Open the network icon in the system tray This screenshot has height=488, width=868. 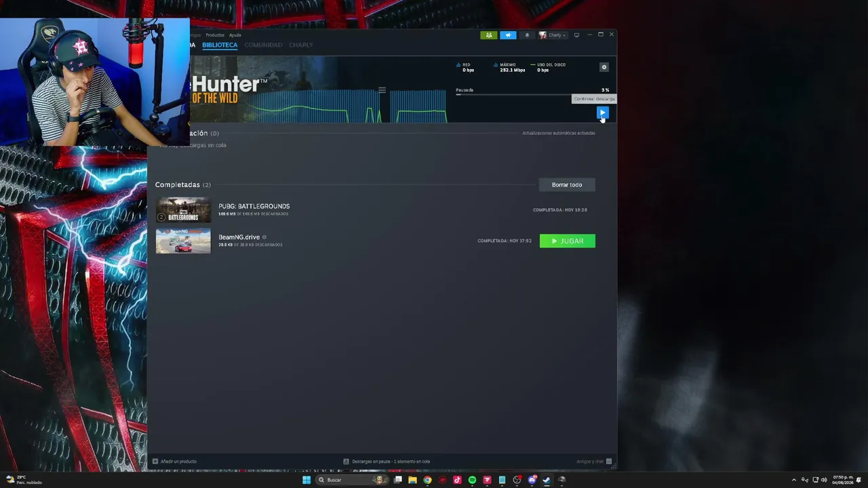[x=815, y=480]
